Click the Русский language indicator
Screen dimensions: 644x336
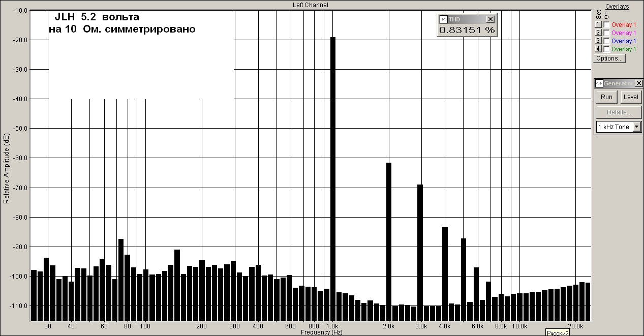pyautogui.click(x=557, y=333)
